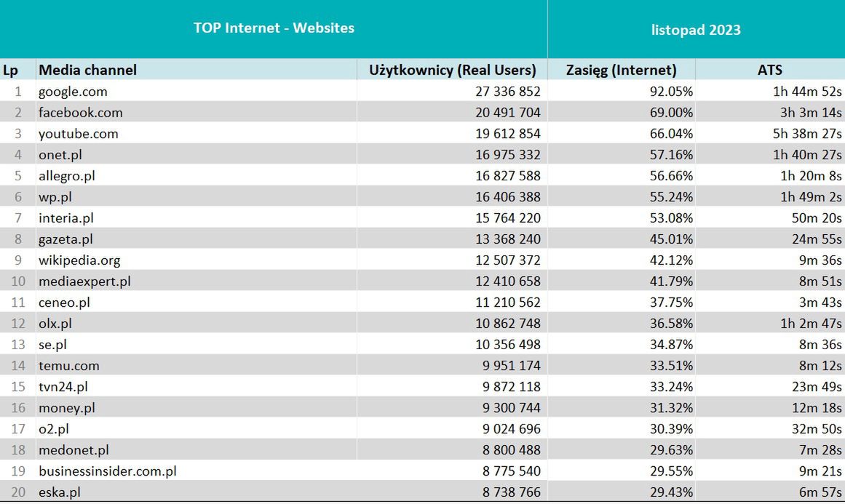Click the ATS column header

(x=769, y=70)
